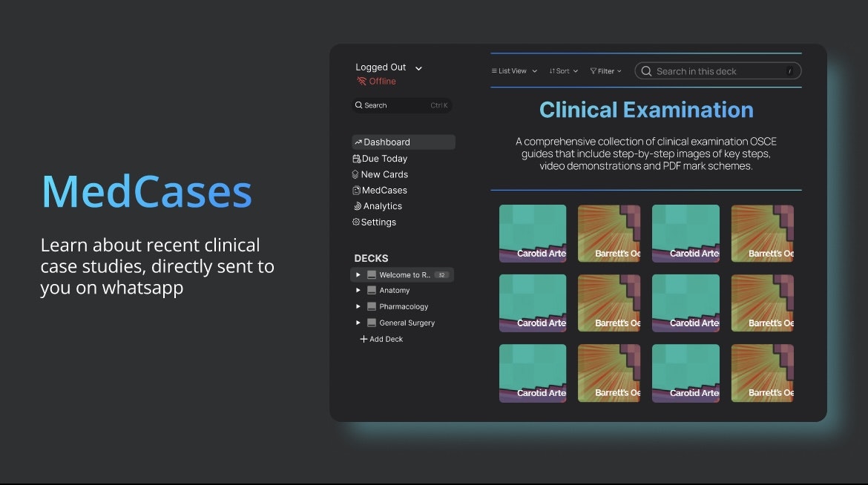The width and height of the screenshot is (868, 485).
Task: Click the 32 badge on Welcome deck
Action: pos(441,275)
